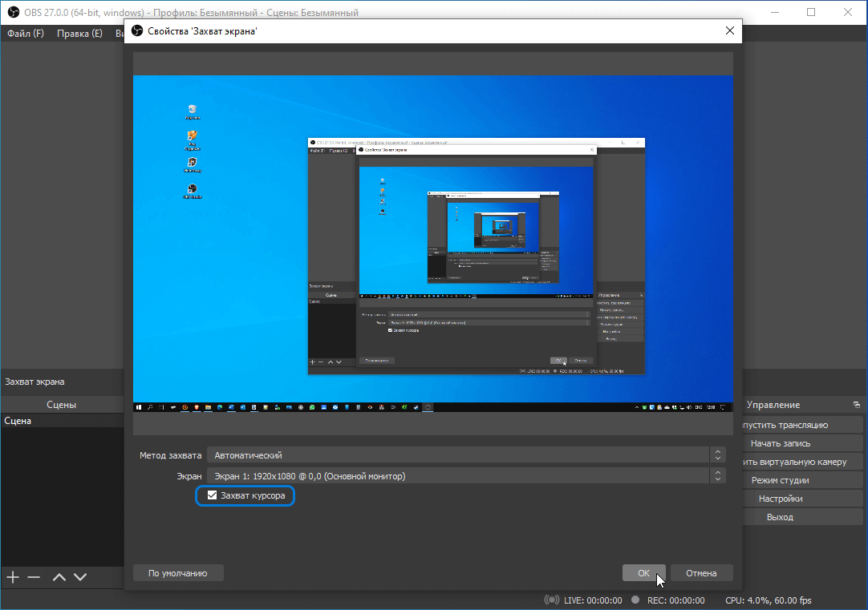Open the Правка menu
The width and height of the screenshot is (868, 610).
click(79, 33)
